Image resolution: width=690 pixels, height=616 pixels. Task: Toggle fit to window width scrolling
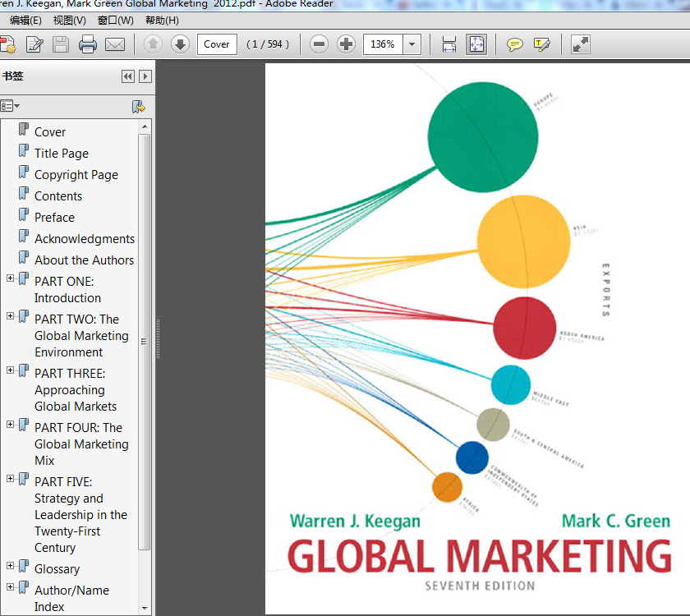448,44
